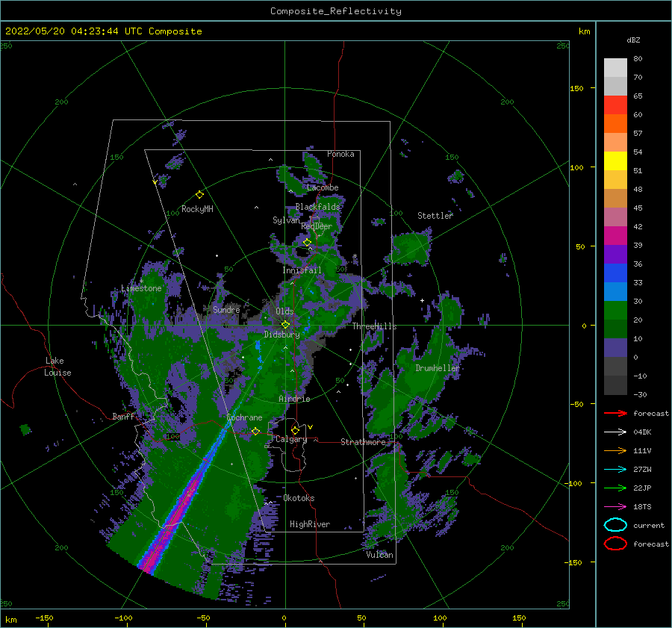672x628 pixels.
Task: Click the orange 57-60 dBZ color swatch
Action: coord(615,124)
